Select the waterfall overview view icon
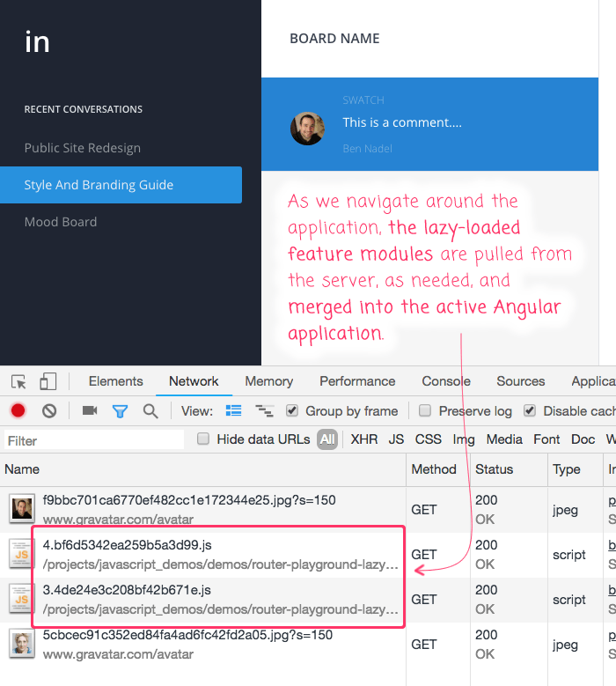 [x=265, y=411]
